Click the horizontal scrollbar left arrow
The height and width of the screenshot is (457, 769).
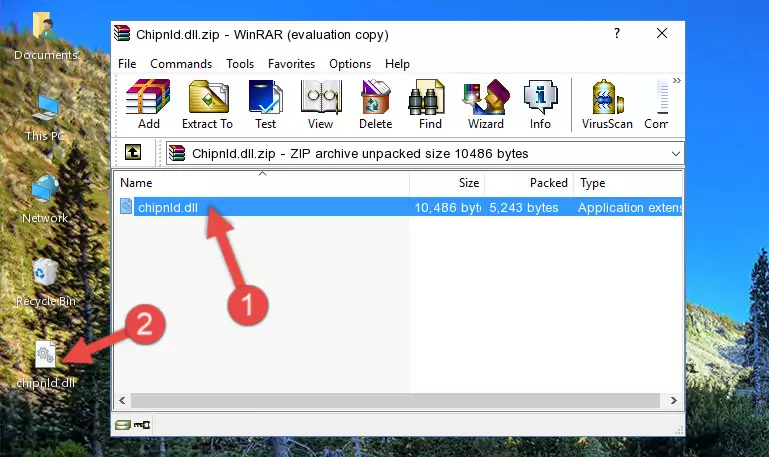click(x=123, y=401)
